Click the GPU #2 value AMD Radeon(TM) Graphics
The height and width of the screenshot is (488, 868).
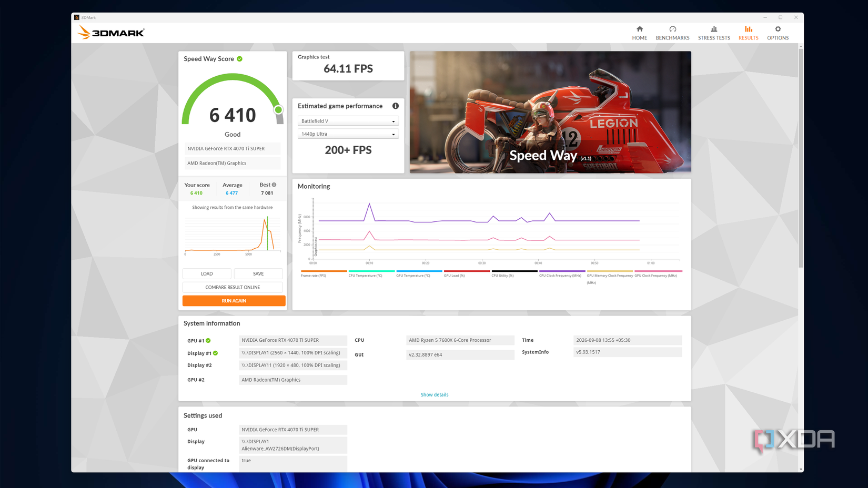click(293, 380)
